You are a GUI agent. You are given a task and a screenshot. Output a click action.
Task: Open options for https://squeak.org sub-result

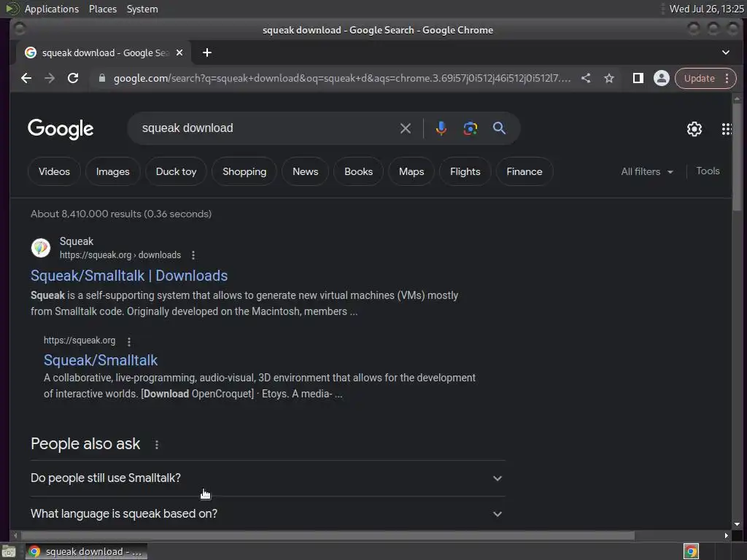129,341
